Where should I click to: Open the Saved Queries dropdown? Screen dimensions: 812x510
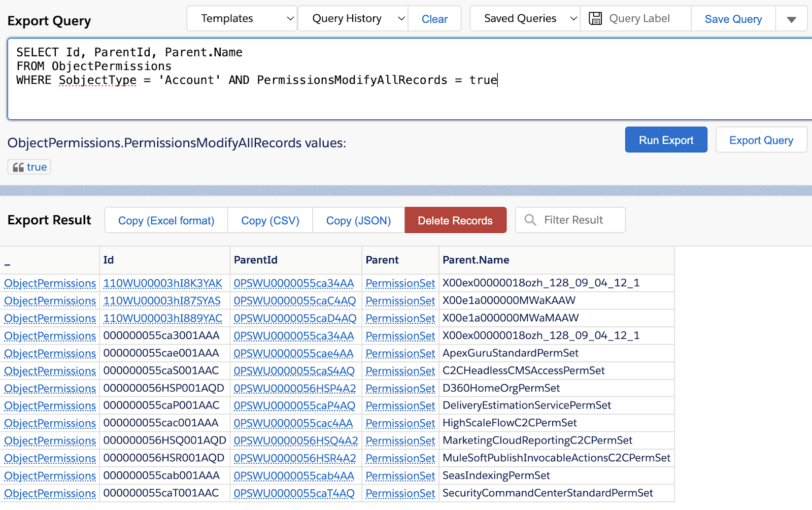[x=524, y=18]
